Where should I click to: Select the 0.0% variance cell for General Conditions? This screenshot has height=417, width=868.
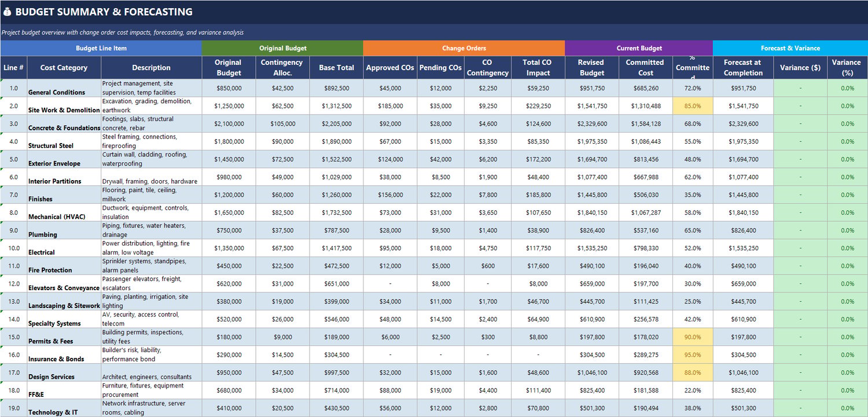pos(848,88)
